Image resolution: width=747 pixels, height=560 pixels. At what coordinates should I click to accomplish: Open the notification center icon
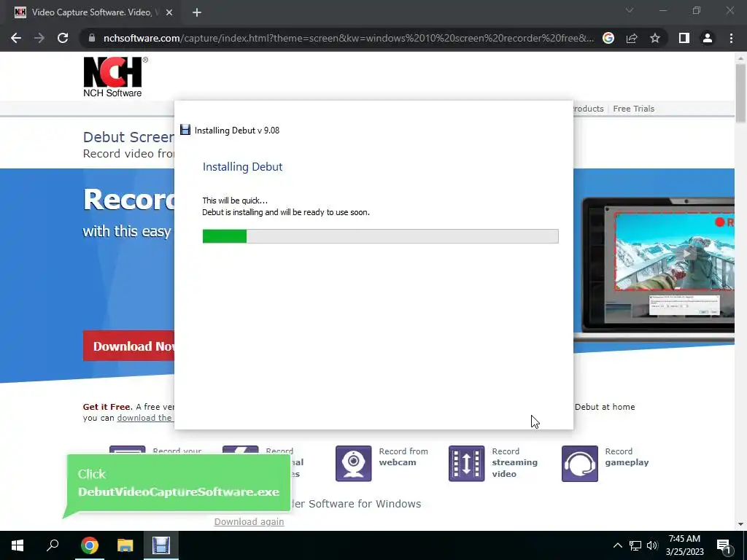[x=724, y=545]
